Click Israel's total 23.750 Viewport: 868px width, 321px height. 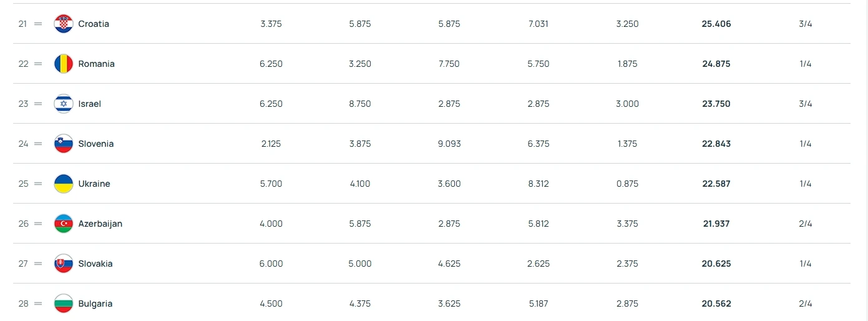(x=716, y=104)
